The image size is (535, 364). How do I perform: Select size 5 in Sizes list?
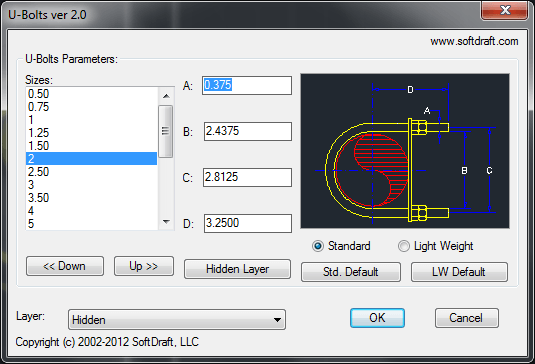pos(91,223)
